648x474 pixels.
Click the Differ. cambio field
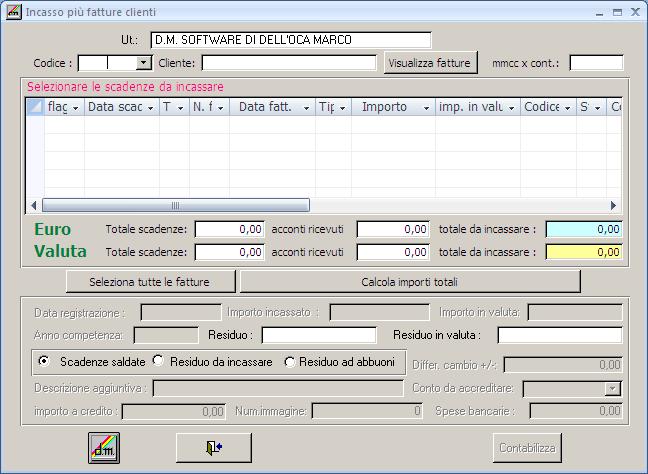563,365
